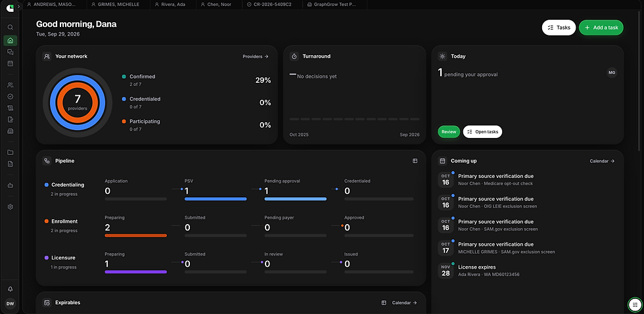Click the green Review button
This screenshot has height=314, width=644.
449,132
